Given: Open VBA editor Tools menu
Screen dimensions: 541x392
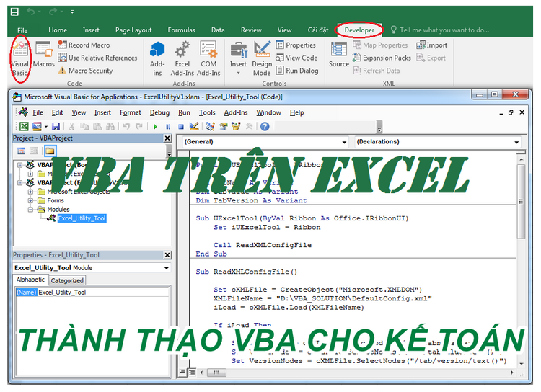Looking at the screenshot, I should pyautogui.click(x=207, y=112).
